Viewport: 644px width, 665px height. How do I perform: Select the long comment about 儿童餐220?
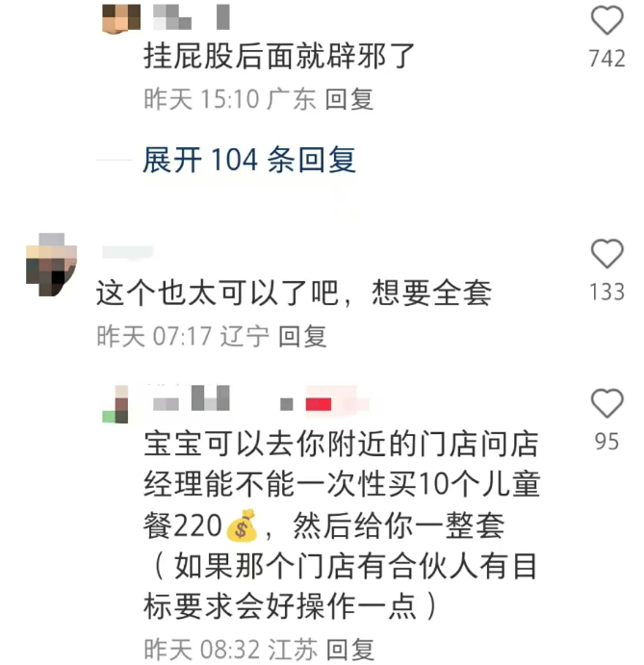(x=342, y=525)
